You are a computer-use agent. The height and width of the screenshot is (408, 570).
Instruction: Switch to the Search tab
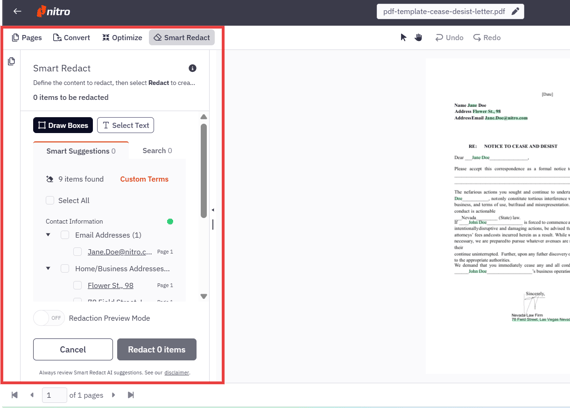[157, 151]
